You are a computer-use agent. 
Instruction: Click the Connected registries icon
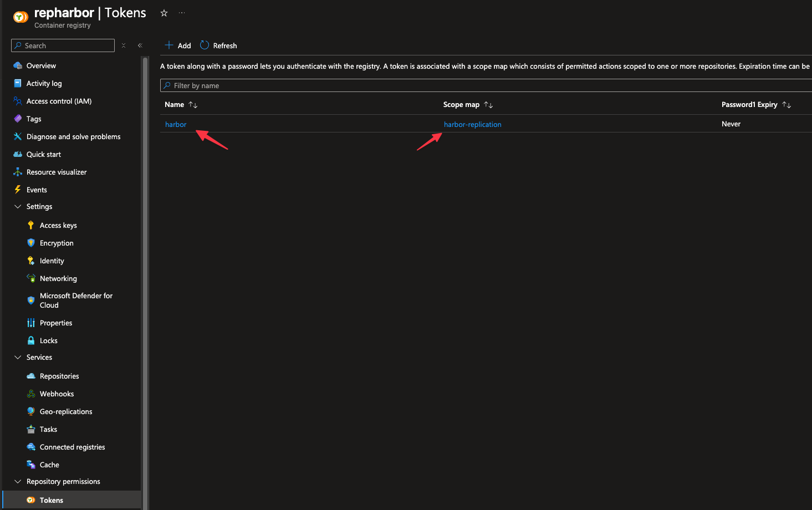point(31,447)
